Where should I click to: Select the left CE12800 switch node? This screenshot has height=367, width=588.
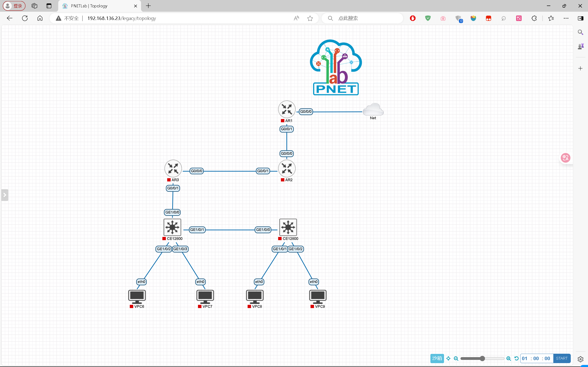(x=172, y=227)
